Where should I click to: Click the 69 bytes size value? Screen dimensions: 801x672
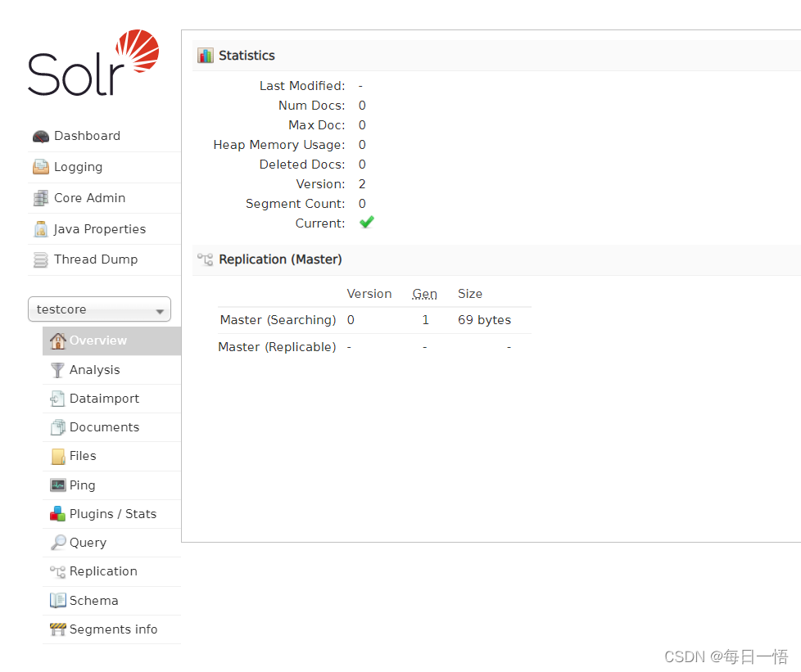(x=484, y=320)
